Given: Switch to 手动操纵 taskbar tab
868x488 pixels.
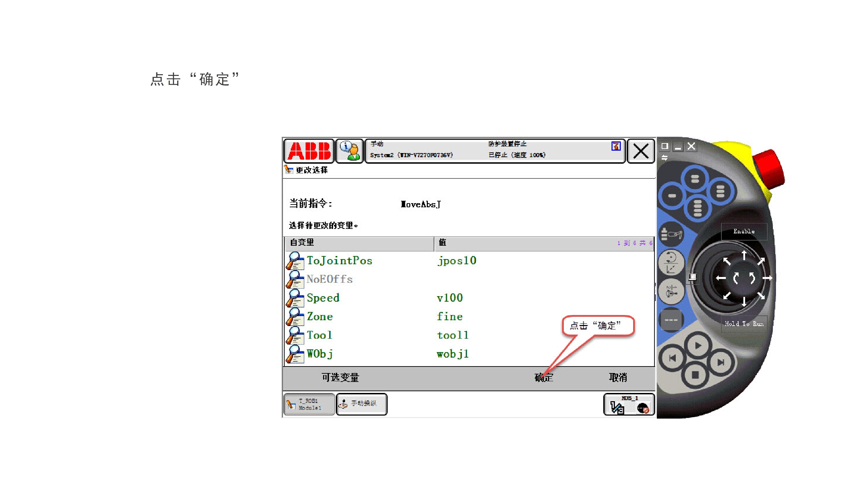Looking at the screenshot, I should click(x=362, y=404).
